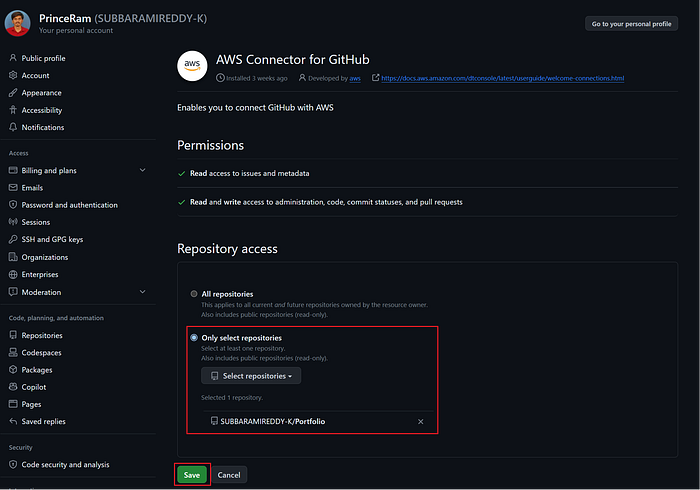Remove Portfolio repository with the X icon

coord(420,422)
